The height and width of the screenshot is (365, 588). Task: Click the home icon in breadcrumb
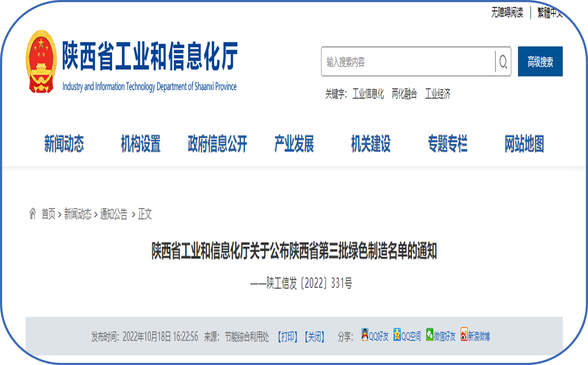tap(33, 214)
